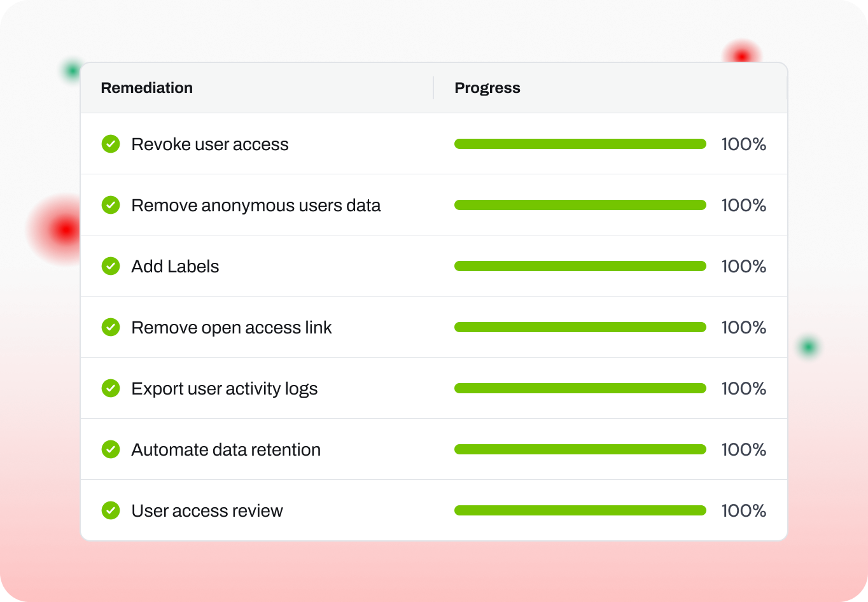Select the checkmark icon next to Add Labels
868x602 pixels.
pyautogui.click(x=111, y=266)
